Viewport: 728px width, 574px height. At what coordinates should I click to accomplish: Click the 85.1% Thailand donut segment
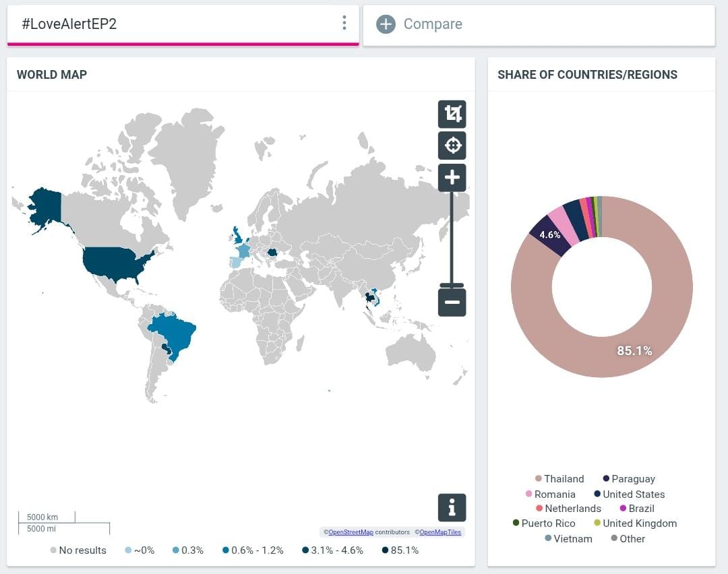tap(634, 350)
